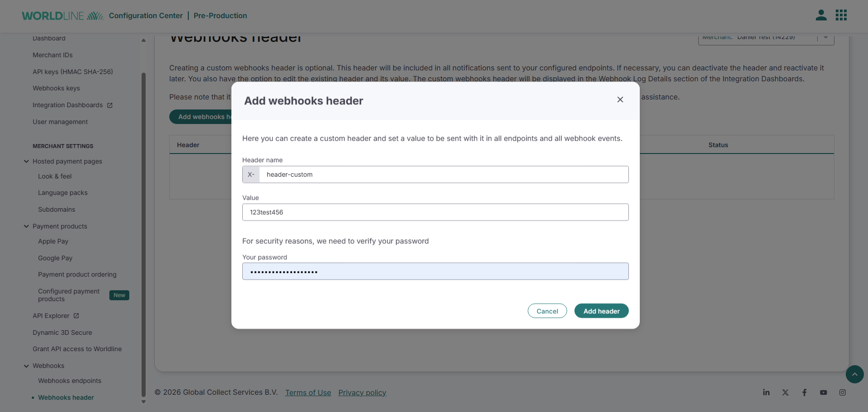The height and width of the screenshot is (412, 868).
Task: Collapse the Webhooks sidebar section
Action: click(26, 366)
